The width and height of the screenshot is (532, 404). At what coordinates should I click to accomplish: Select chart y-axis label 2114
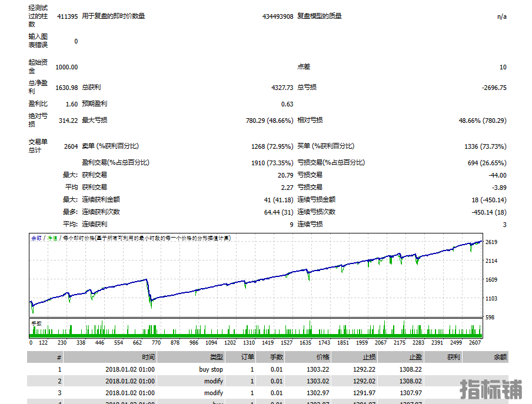491,261
